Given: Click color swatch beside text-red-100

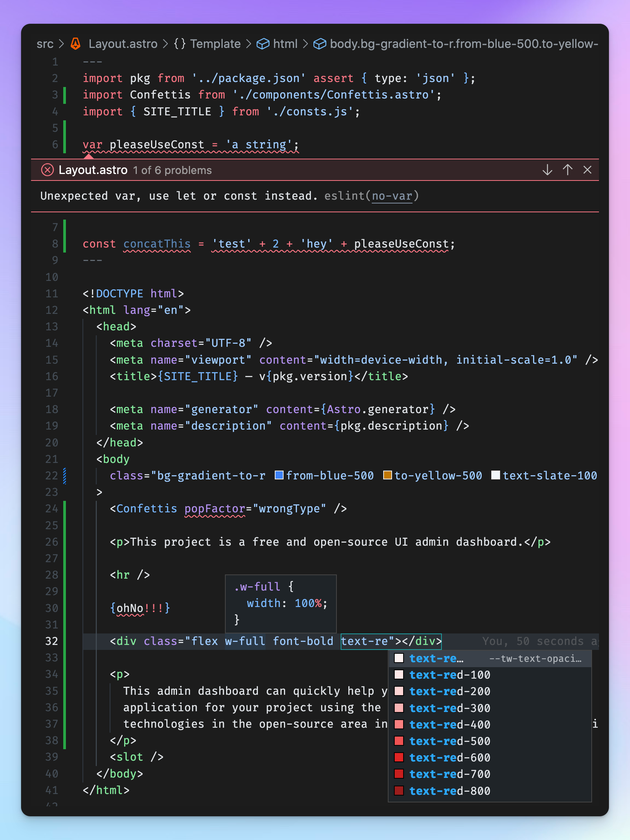Looking at the screenshot, I should (399, 674).
